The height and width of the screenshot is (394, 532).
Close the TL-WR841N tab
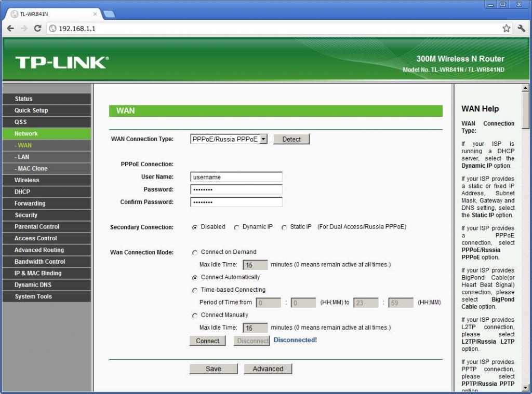95,14
